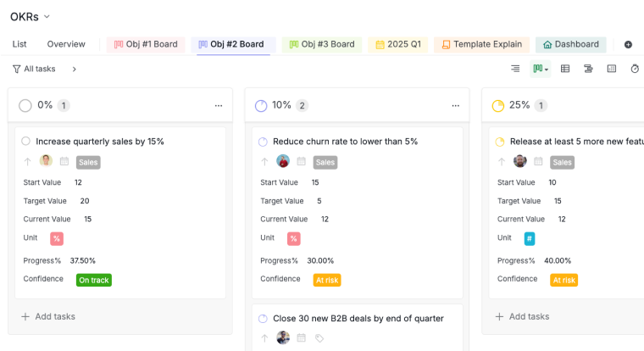
Task: Click the # unit badge on Release 5 features card
Action: [x=530, y=239]
